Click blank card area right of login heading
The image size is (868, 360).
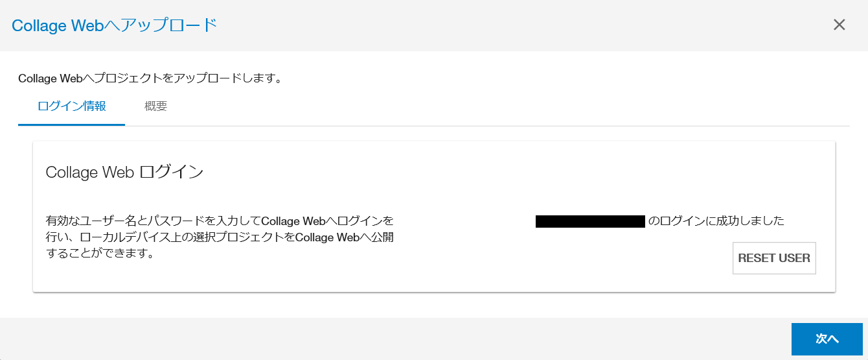tap(518, 173)
